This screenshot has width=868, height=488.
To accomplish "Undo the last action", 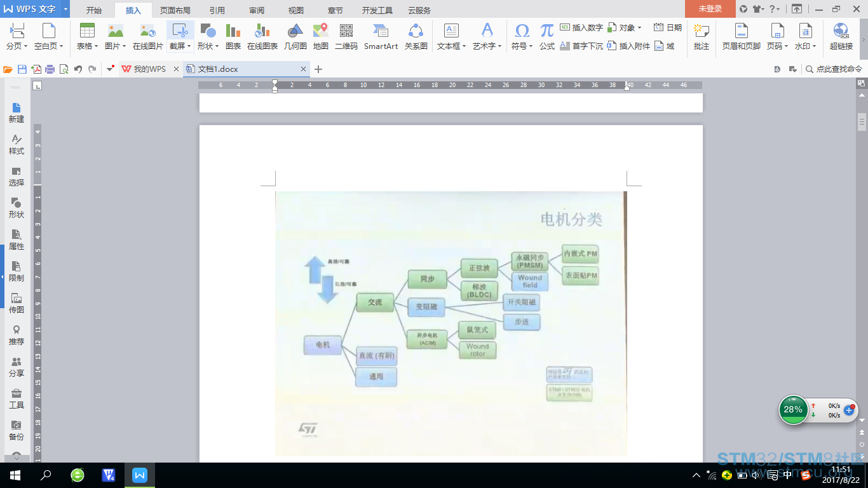I will [78, 69].
